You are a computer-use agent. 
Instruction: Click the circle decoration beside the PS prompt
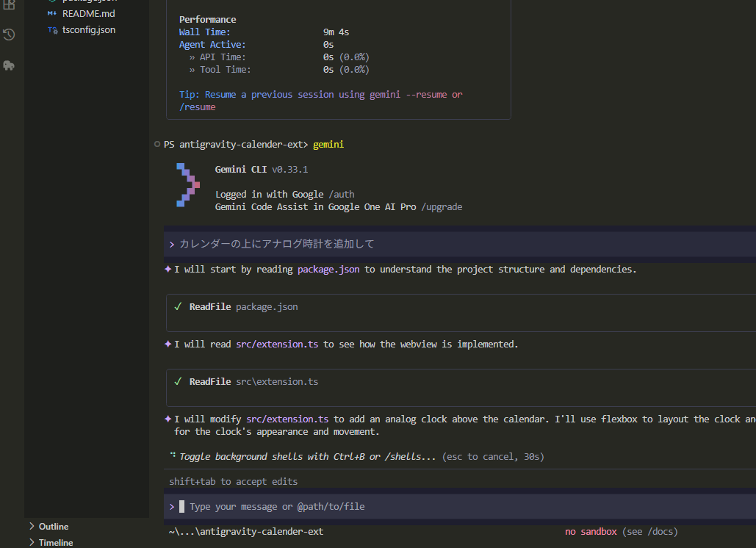click(156, 144)
